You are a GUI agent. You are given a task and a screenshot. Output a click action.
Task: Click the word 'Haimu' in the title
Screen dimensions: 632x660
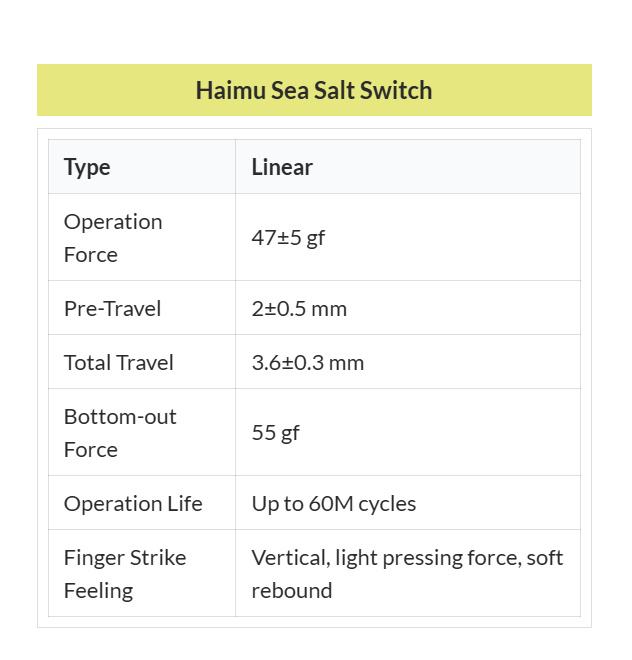pos(230,90)
